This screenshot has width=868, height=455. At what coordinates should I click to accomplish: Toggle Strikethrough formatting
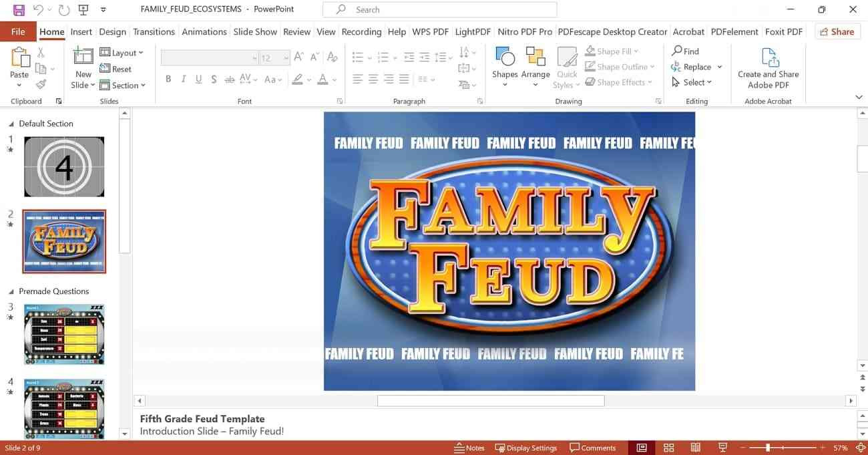point(230,79)
